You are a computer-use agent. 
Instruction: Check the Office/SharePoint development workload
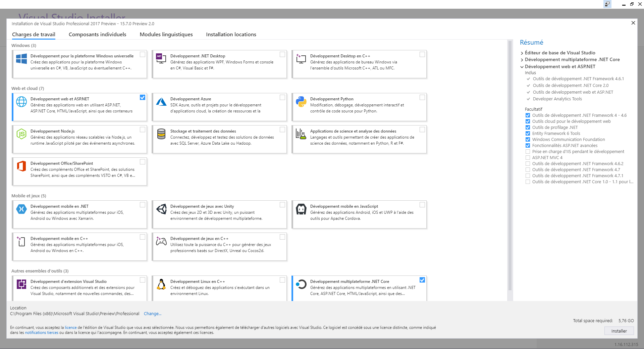click(143, 162)
